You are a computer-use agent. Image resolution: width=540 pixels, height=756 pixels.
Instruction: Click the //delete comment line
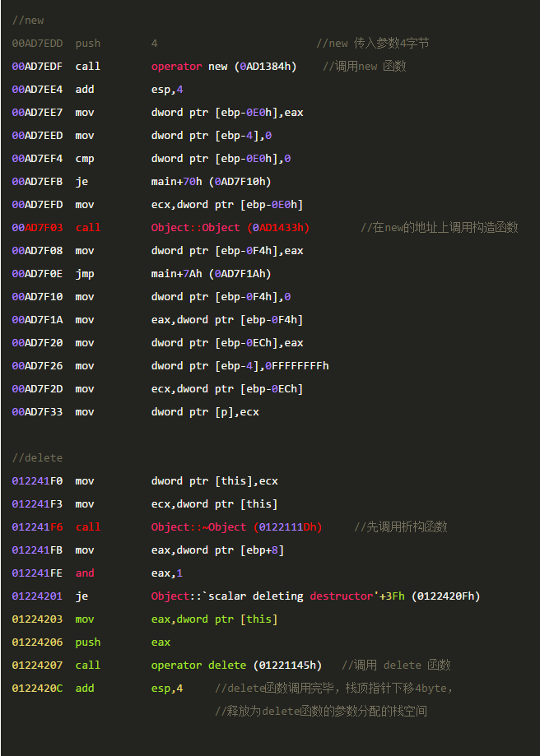(x=37, y=458)
